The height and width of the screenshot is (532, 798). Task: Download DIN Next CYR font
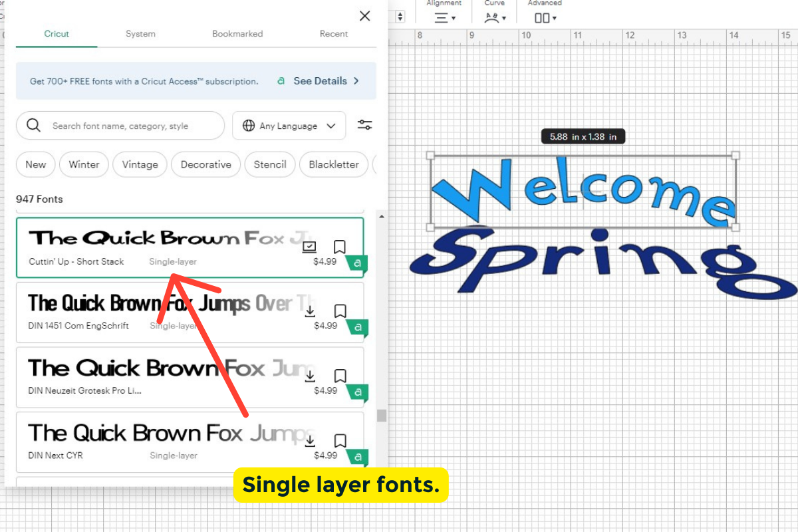[x=310, y=440]
